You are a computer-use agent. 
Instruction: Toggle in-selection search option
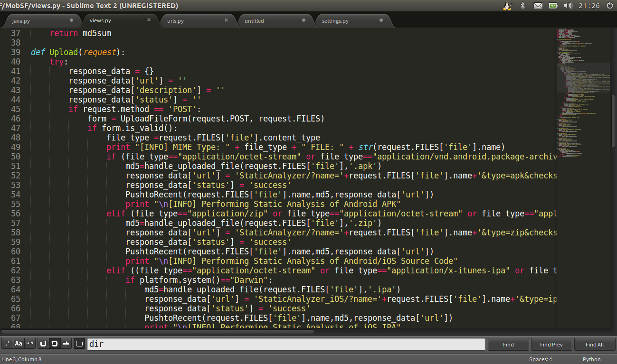click(x=66, y=344)
